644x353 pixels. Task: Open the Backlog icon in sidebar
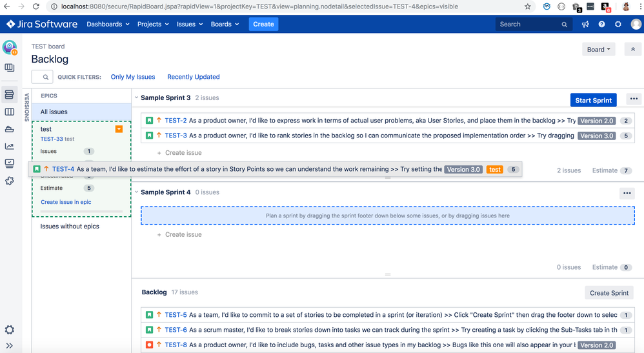[9, 94]
